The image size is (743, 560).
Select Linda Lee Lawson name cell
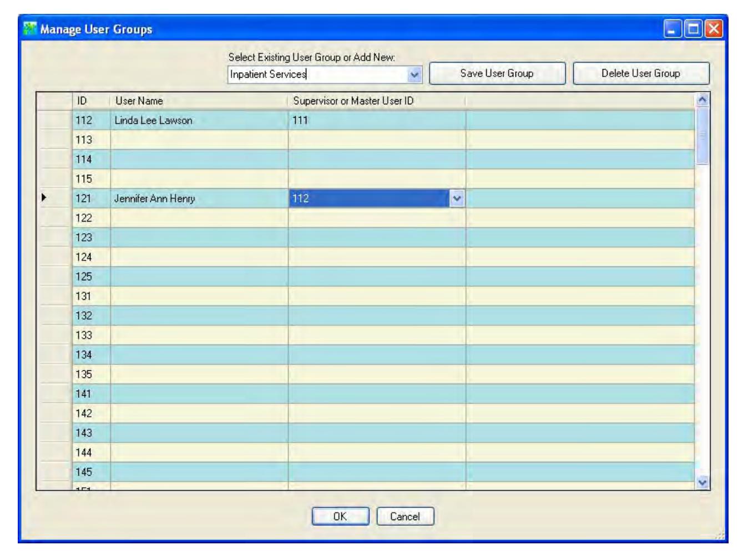199,120
